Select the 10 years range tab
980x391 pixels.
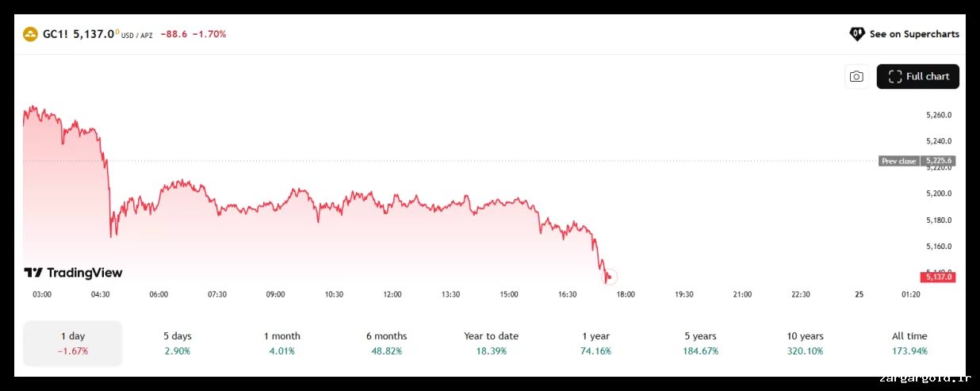pyautogui.click(x=805, y=343)
